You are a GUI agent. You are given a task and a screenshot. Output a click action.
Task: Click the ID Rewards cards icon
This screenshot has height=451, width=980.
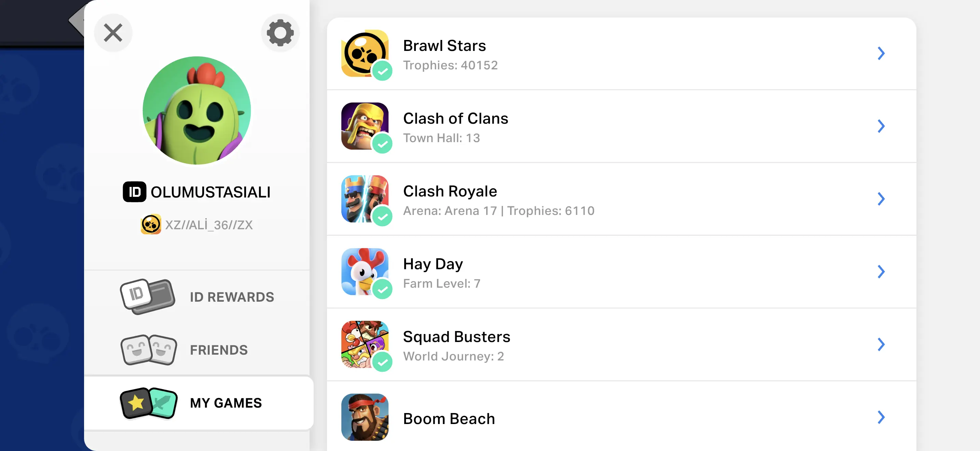coord(148,297)
